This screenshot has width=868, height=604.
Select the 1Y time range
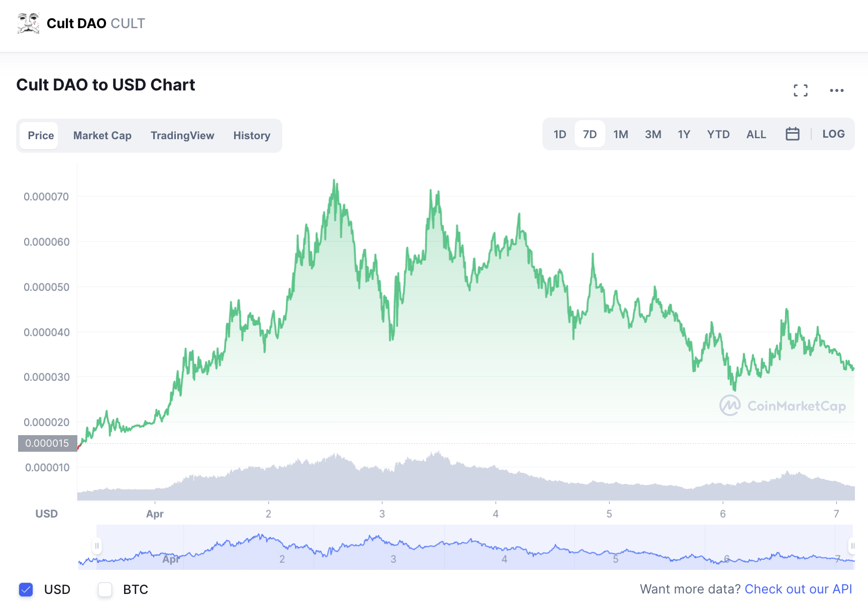pyautogui.click(x=684, y=134)
